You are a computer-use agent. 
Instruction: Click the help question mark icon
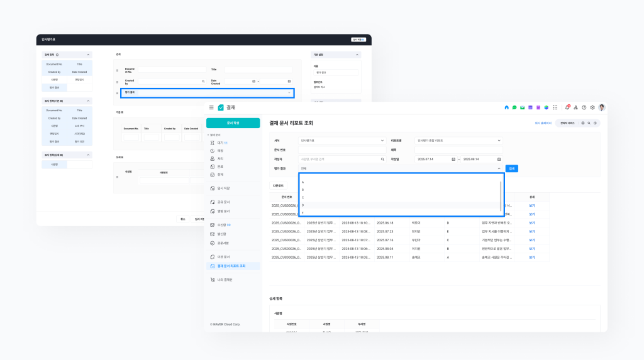[x=584, y=107]
